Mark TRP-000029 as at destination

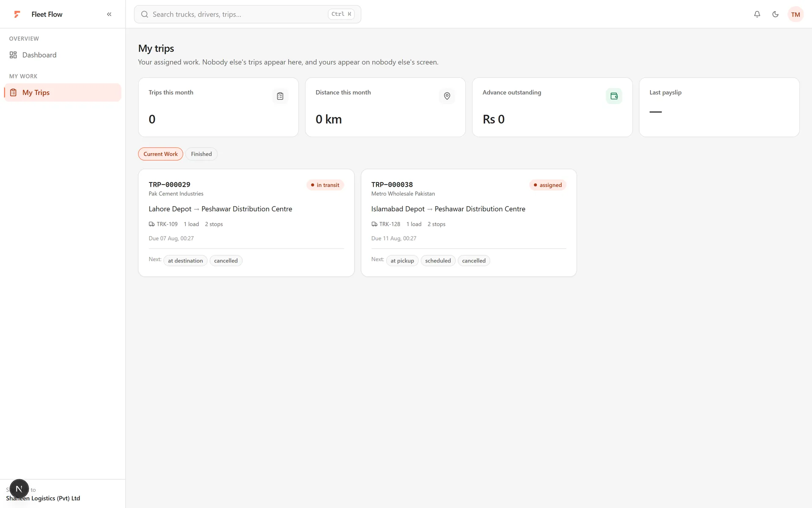point(185,261)
